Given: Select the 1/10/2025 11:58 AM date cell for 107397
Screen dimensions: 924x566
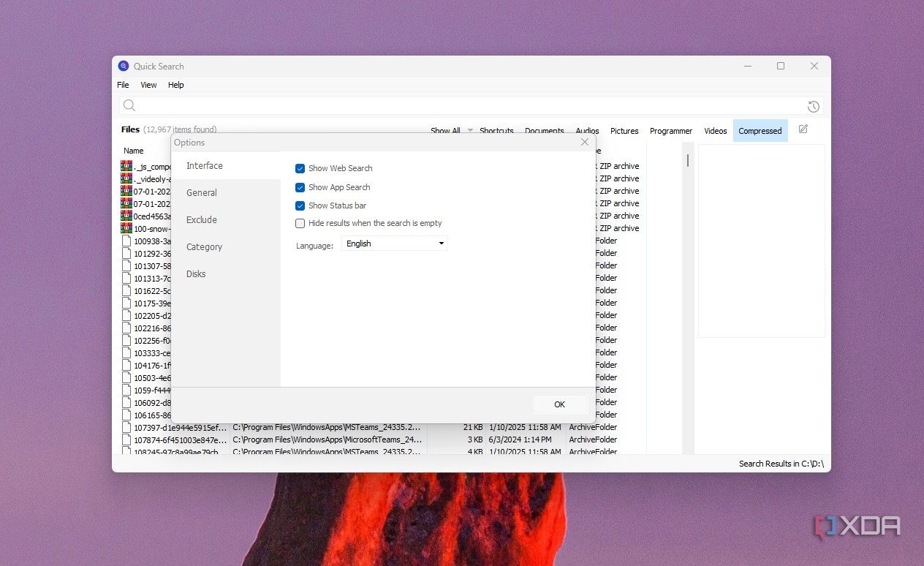Looking at the screenshot, I should tap(526, 427).
